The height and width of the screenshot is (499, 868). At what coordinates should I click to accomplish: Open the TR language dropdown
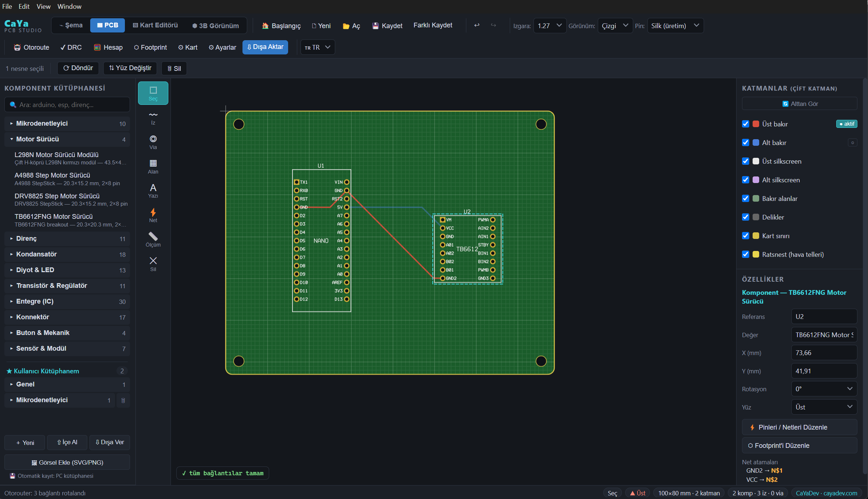pos(317,47)
